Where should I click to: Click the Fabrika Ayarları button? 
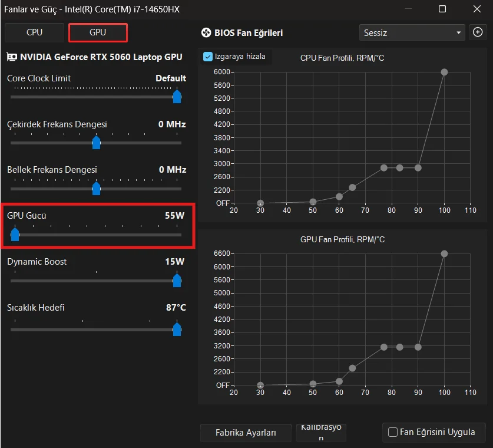pyautogui.click(x=246, y=433)
